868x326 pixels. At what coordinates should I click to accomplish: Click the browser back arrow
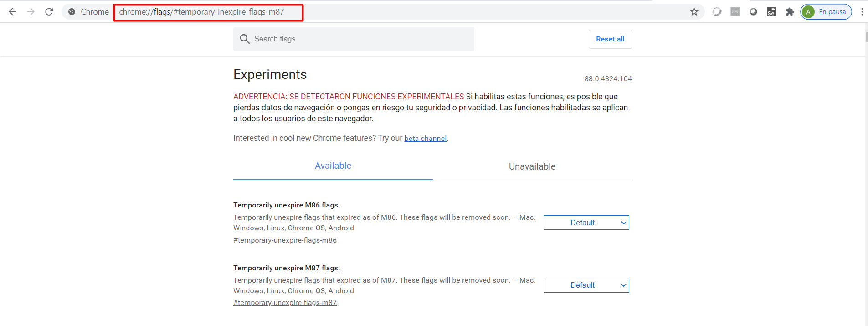pos(12,12)
